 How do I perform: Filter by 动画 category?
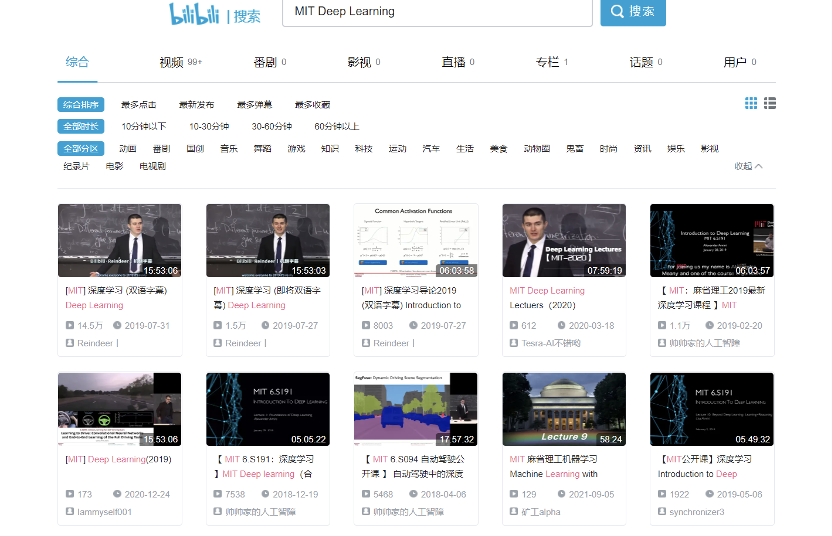point(128,149)
